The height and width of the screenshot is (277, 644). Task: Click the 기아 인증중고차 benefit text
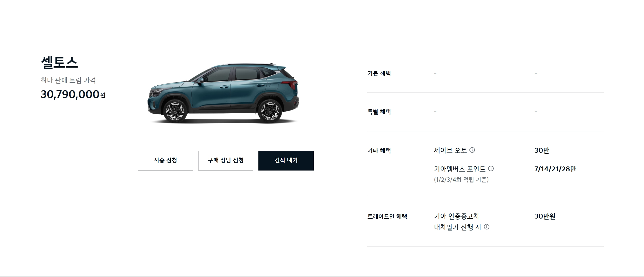coord(457,216)
